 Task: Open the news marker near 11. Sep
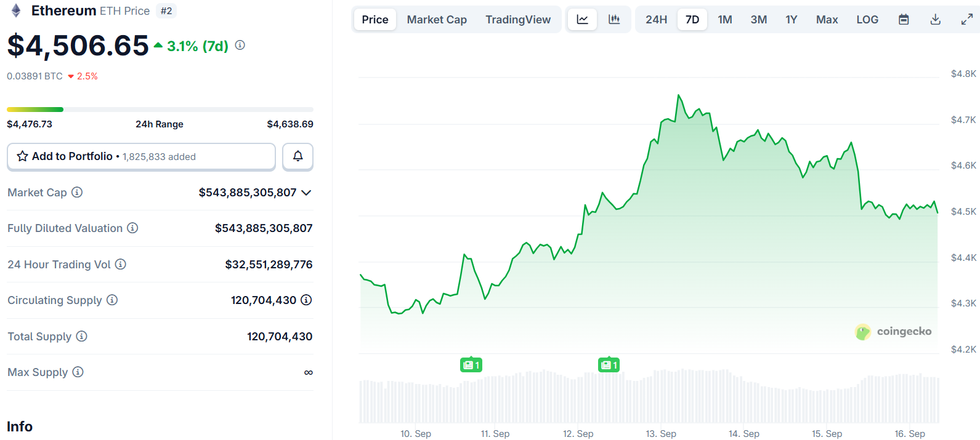(471, 365)
